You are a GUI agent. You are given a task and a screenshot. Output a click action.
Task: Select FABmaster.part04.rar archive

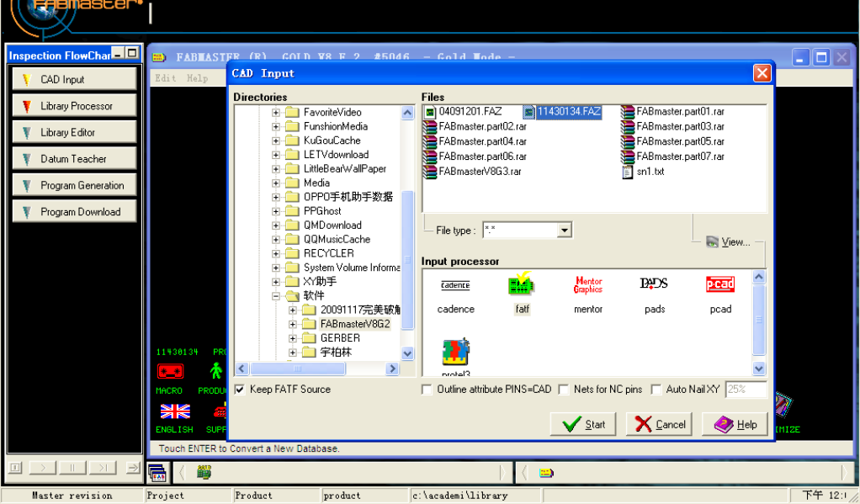click(x=475, y=141)
